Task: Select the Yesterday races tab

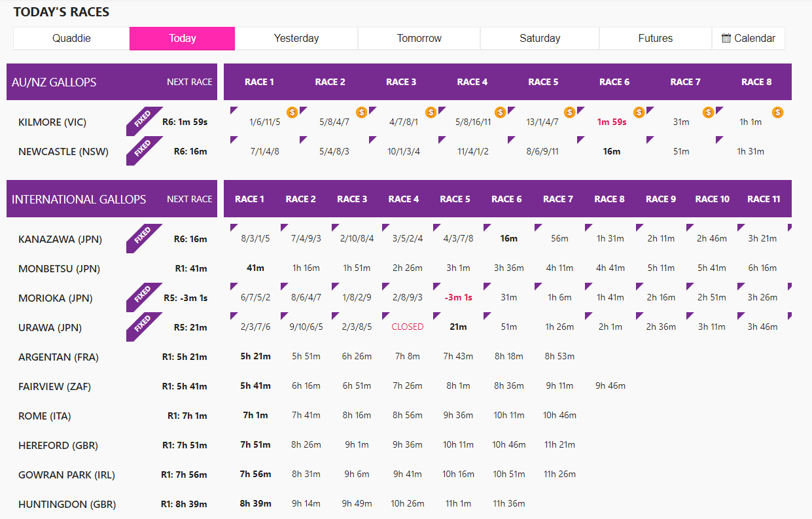Action: tap(296, 38)
